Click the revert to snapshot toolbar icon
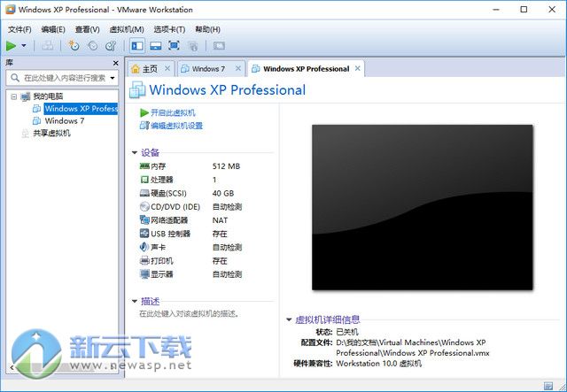Screen dimensions: 567x392 (92, 46)
